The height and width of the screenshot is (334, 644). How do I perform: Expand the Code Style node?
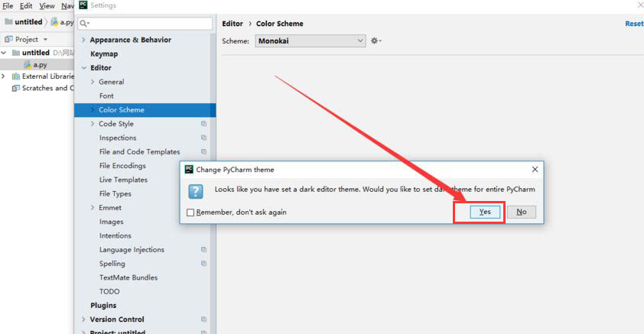tap(93, 124)
